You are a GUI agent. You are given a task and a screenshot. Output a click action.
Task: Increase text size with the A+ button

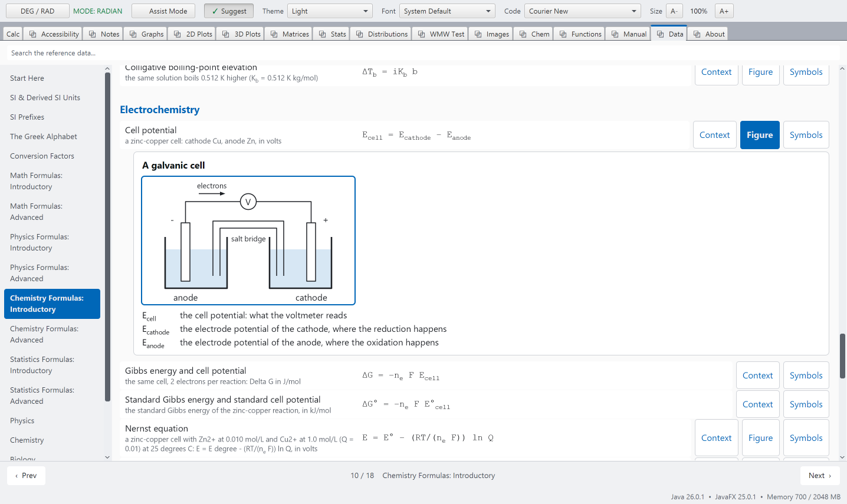point(724,11)
